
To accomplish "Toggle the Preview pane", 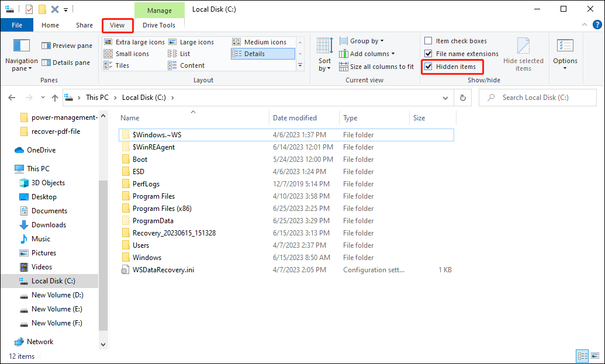I will (67, 46).
